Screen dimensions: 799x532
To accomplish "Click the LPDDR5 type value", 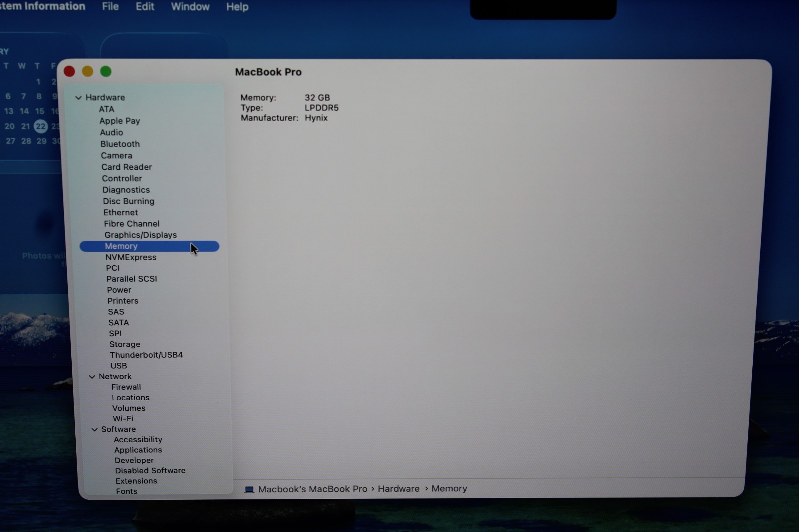I will point(322,108).
